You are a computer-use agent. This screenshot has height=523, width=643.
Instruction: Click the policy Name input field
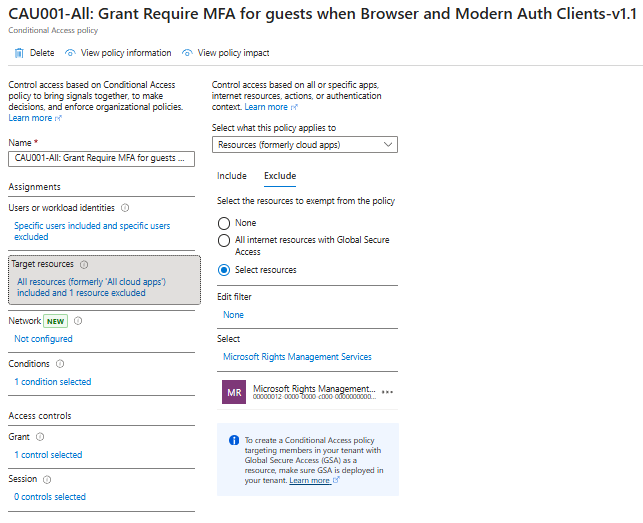(101, 157)
